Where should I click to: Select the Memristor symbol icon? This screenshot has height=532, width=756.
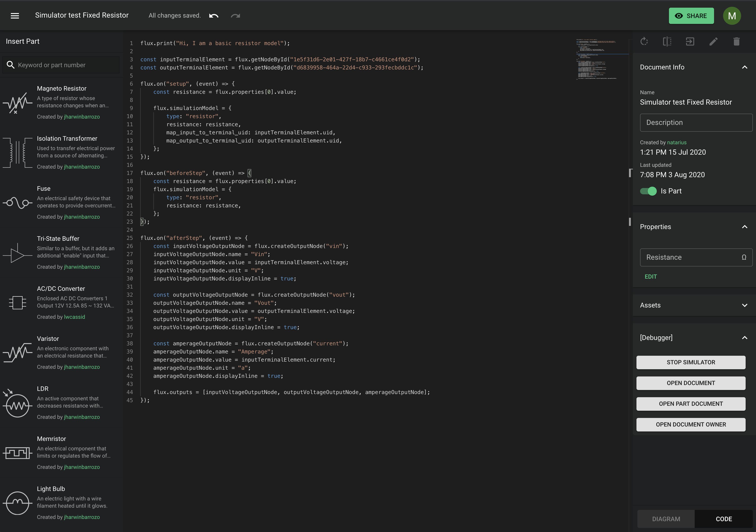pos(17,453)
